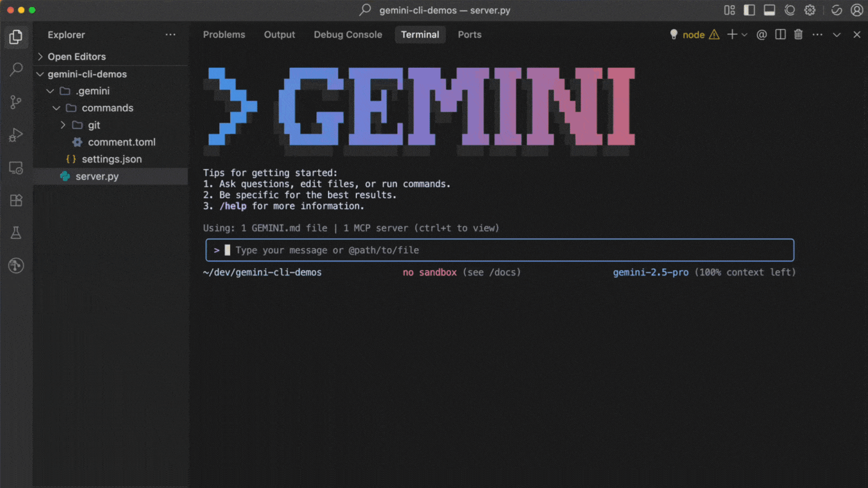
Task: Open the terminal launch profile dropdown
Action: click(x=743, y=34)
